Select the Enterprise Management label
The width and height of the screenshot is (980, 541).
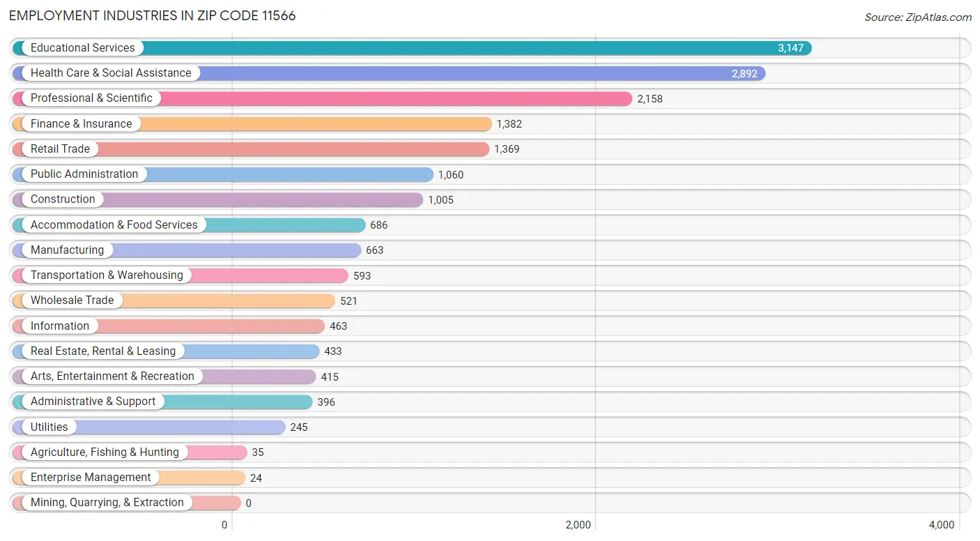[91, 478]
